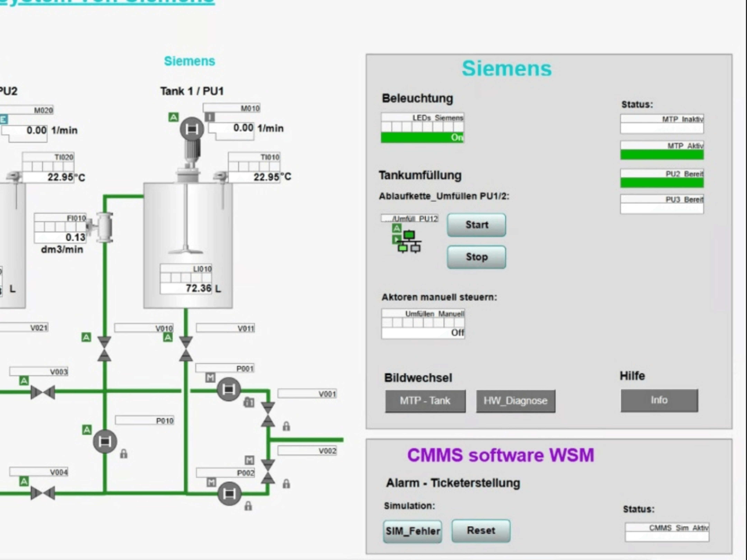Open the HW_Diagnose screen
The height and width of the screenshot is (560, 747).
(x=516, y=401)
